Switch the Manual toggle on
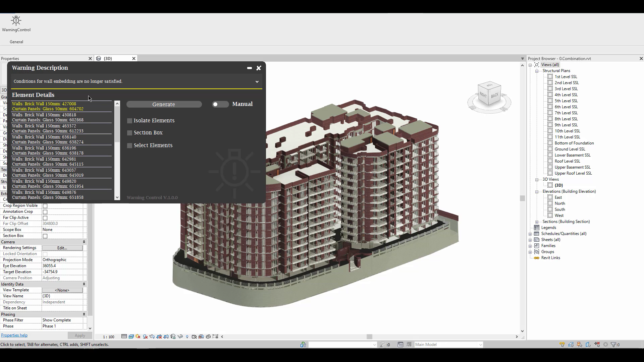The width and height of the screenshot is (644, 362). click(x=220, y=104)
